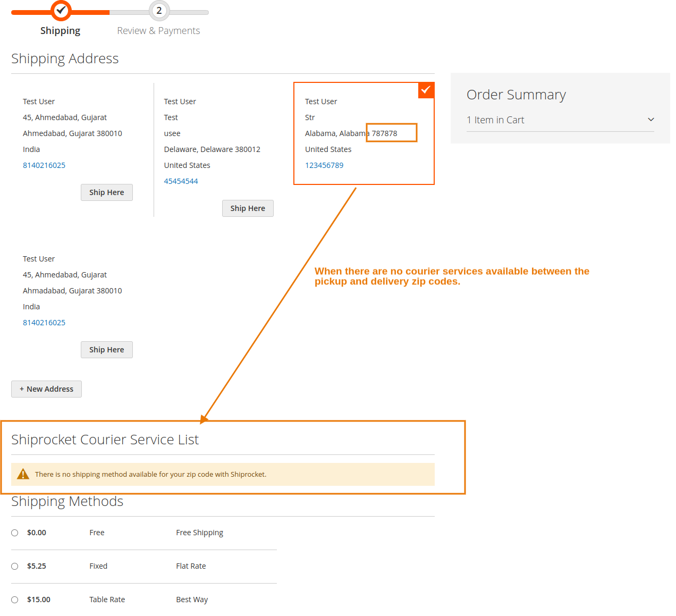This screenshot has width=676, height=616.
Task: Choose the $5.25 Flat Rate shipping method
Action: pyautogui.click(x=14, y=566)
